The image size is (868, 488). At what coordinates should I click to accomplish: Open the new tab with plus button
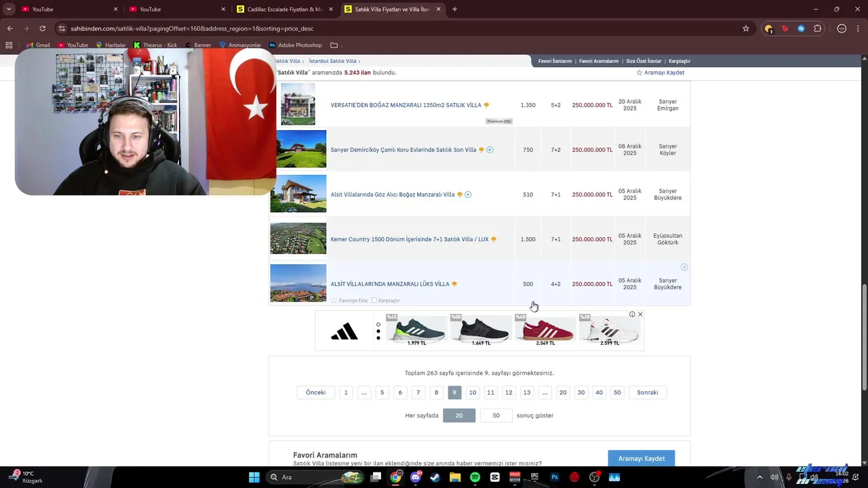coord(454,9)
